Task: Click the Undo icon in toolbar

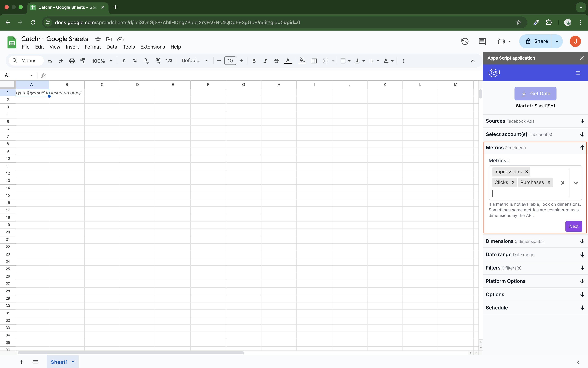Action: (x=50, y=61)
